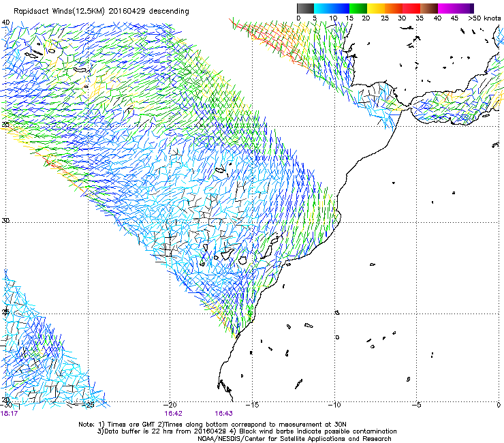Viewport: 504px width, 443px height.
Task: Click the purple pass time "16:42"
Action: [173, 414]
